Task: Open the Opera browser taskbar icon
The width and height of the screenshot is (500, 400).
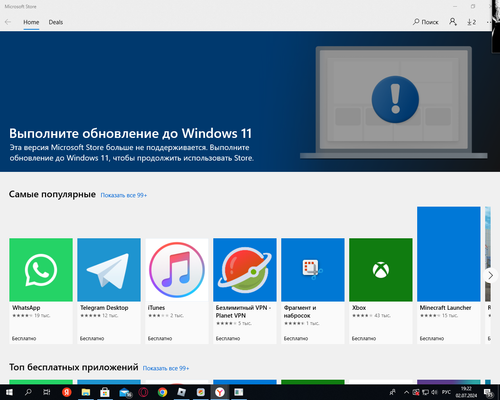Action: point(143,392)
